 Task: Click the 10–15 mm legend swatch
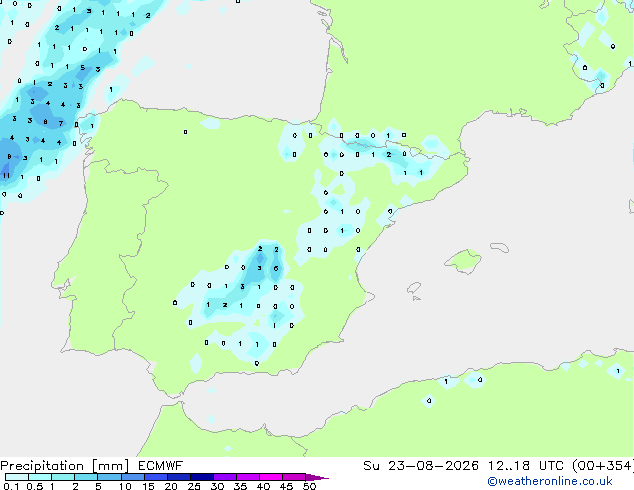point(133,477)
